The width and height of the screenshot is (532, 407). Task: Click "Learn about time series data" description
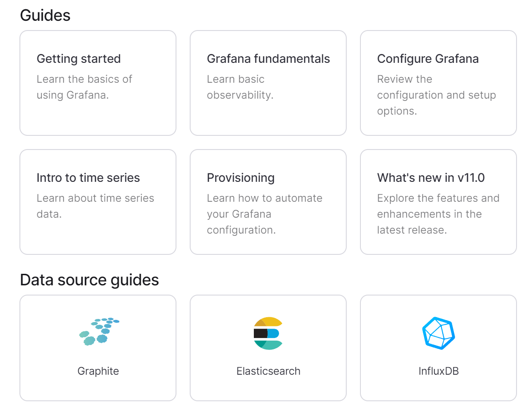tap(95, 206)
